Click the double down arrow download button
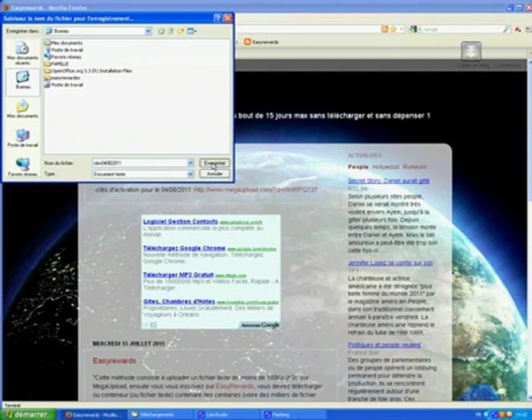The image size is (532, 420). click(x=471, y=51)
